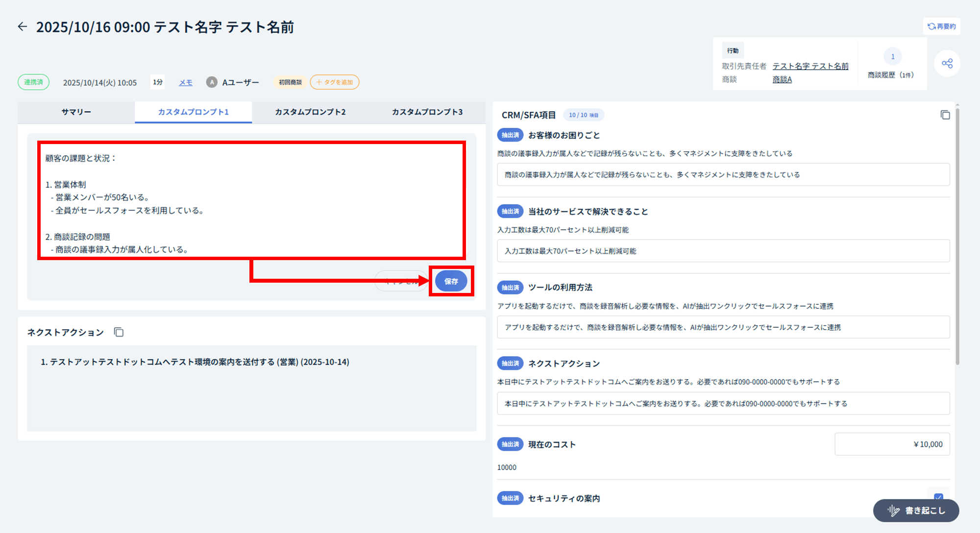Screen dimensions: 980x533
Task: Click + タグを追加 button
Action: click(335, 82)
